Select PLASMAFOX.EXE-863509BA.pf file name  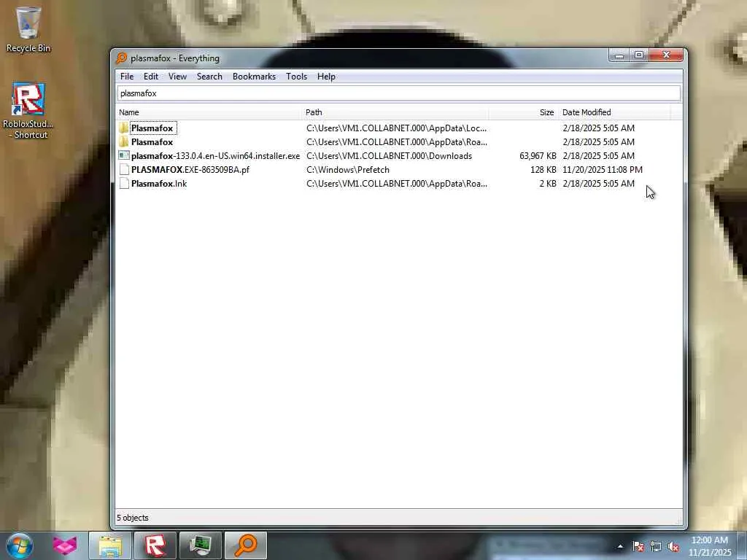[190, 169]
